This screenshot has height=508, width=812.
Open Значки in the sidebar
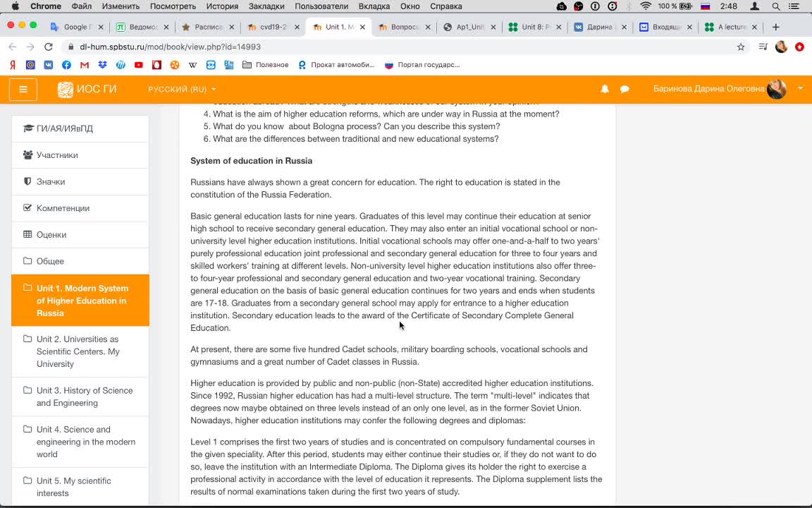[80, 181]
